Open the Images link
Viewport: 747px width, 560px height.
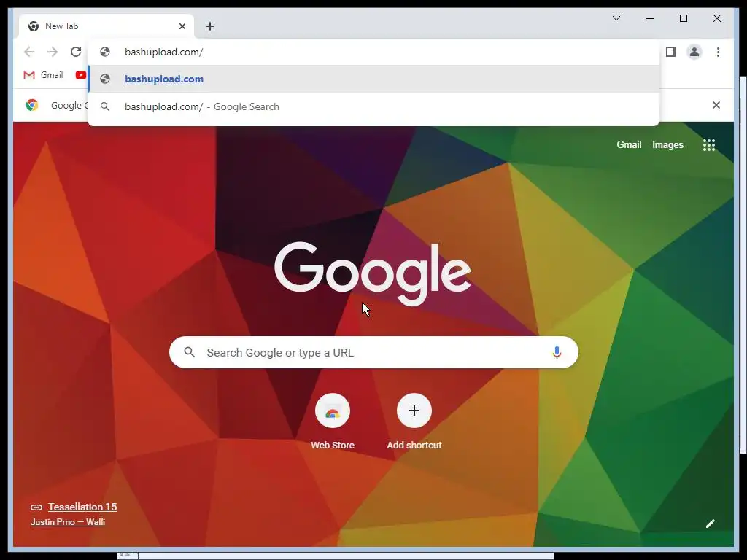(x=667, y=145)
